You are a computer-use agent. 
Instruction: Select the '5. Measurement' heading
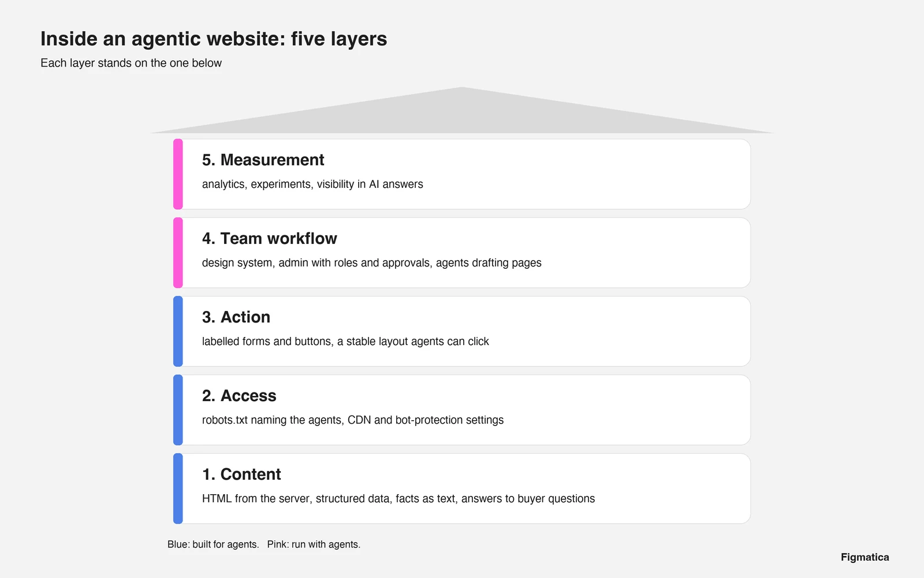263,160
